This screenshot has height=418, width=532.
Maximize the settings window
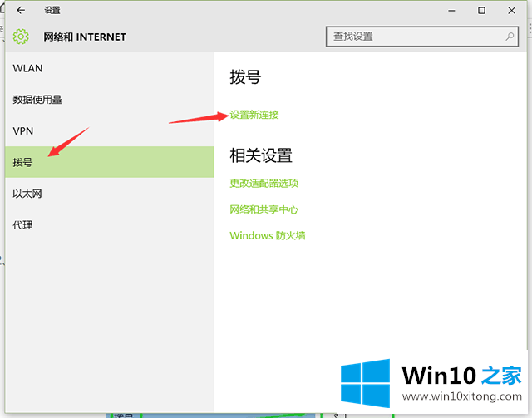(481, 11)
